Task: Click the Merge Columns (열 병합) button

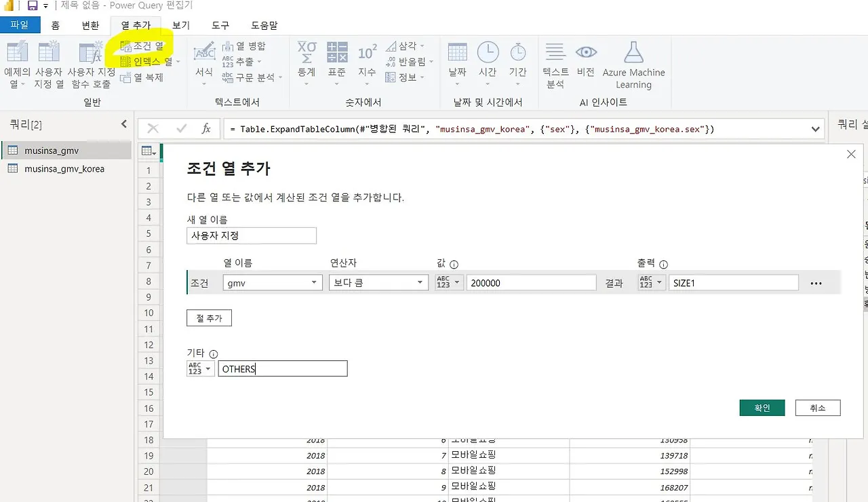Action: (244, 46)
